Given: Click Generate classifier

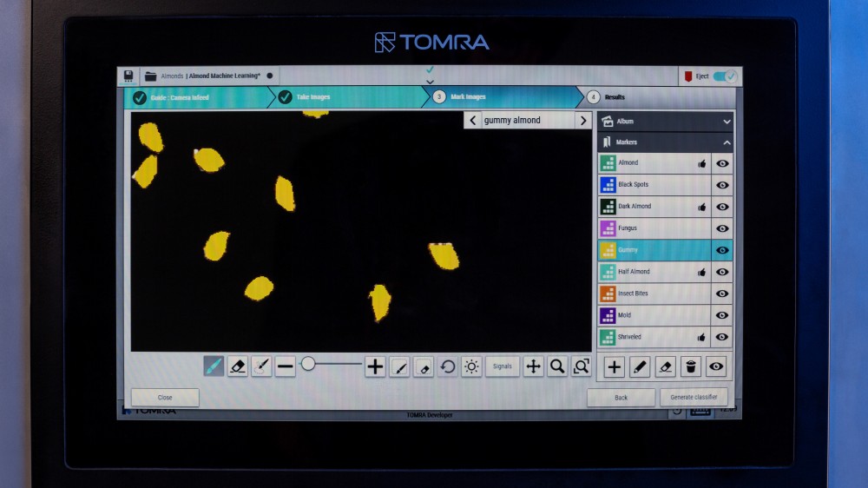Looking at the screenshot, I should point(694,397).
